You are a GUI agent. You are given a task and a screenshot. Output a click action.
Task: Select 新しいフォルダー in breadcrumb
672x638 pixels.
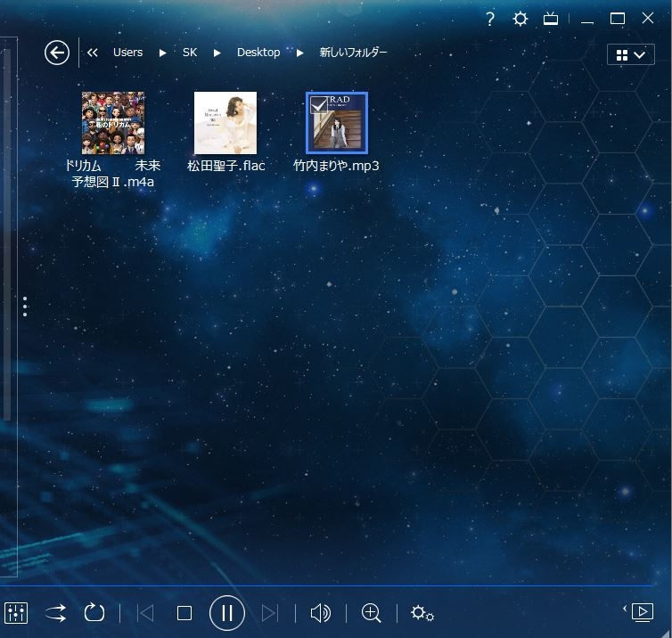coord(353,53)
